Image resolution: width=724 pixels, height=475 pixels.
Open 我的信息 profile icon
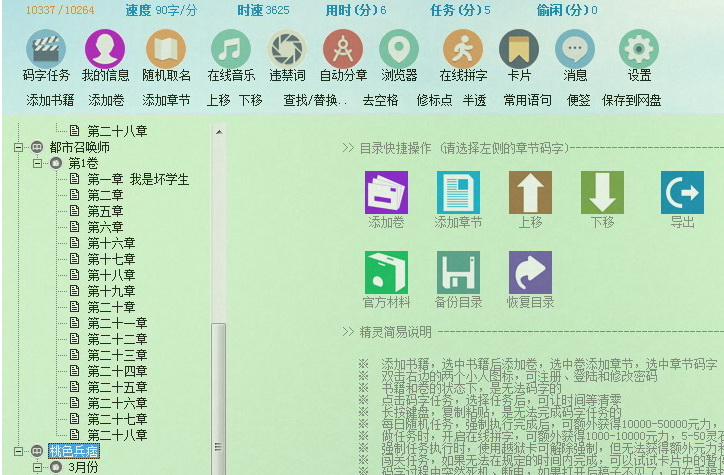[105, 49]
